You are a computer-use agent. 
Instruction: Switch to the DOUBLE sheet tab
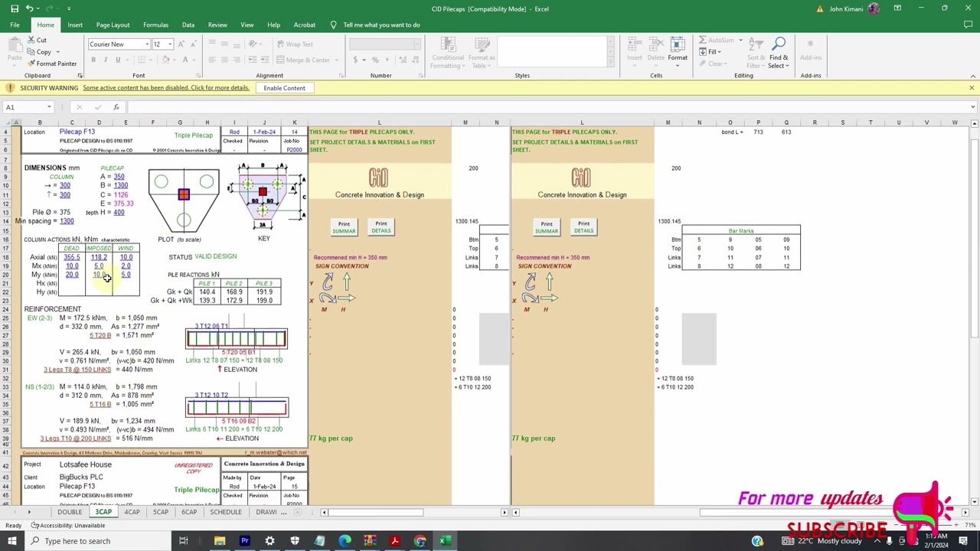click(69, 512)
